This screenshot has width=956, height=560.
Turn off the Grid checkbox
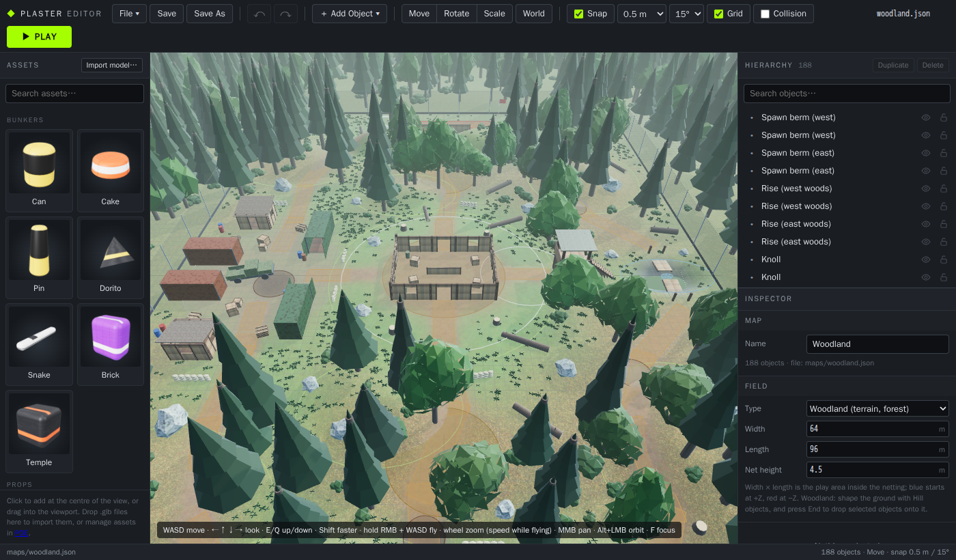pos(718,14)
